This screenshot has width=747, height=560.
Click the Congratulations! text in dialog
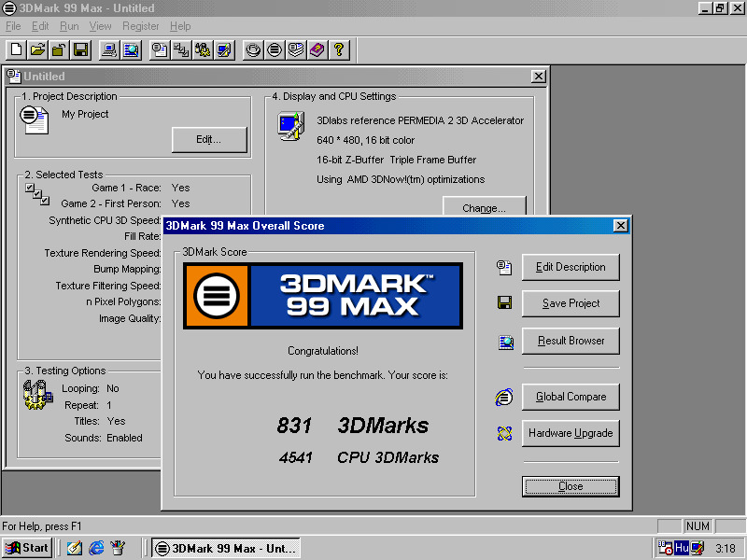point(323,351)
